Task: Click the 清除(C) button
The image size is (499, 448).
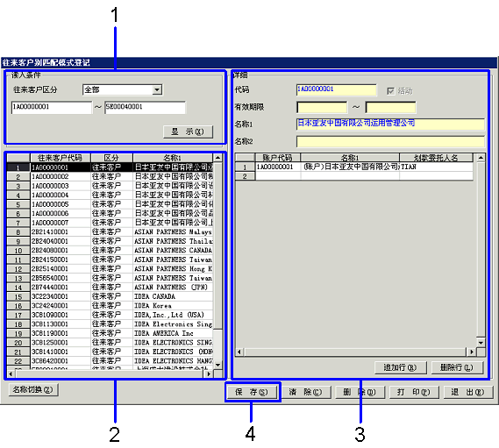Action: [x=306, y=392]
